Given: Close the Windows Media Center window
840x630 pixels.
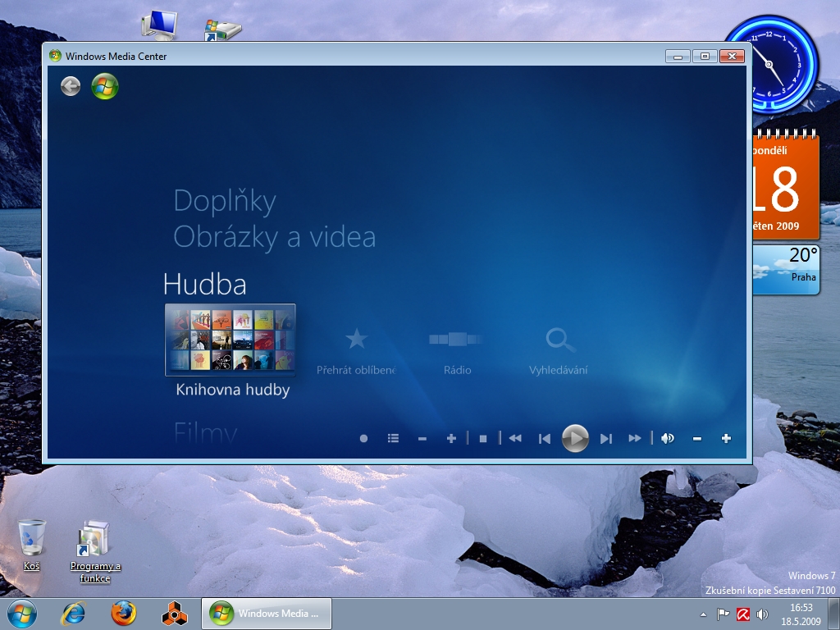Looking at the screenshot, I should click(x=732, y=56).
